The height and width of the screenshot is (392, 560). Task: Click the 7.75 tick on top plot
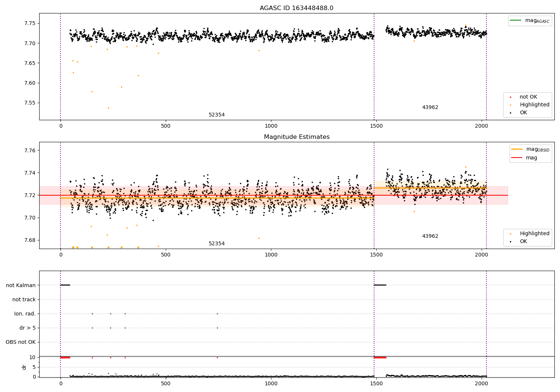(29, 24)
